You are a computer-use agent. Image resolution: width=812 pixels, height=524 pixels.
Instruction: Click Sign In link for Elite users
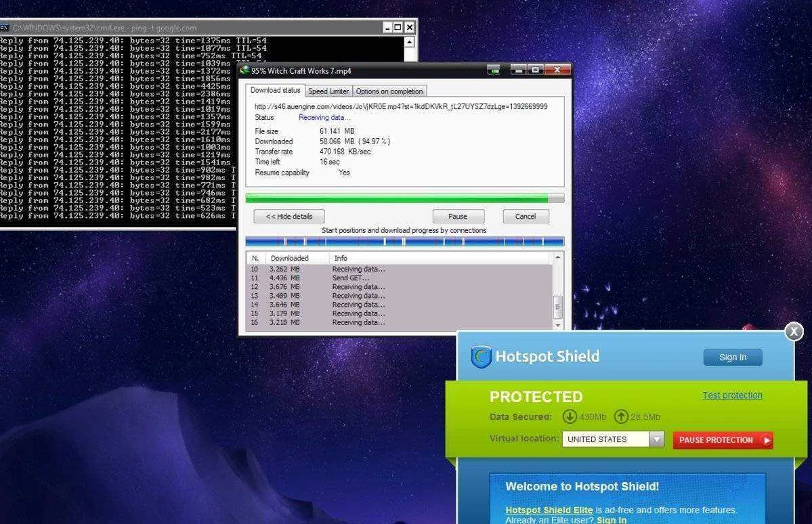click(x=612, y=520)
